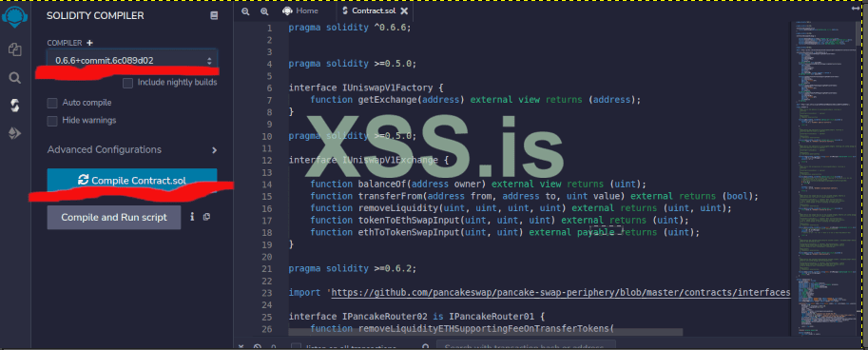Open the compiler version dropdown 0.6.6+commit.6c089d02
Viewport: 868px width, 350px height.
tap(132, 60)
